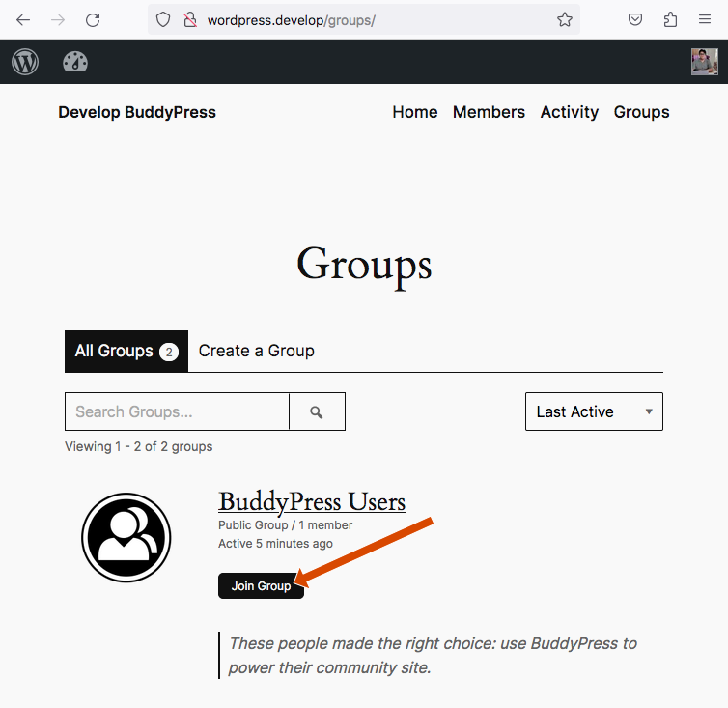Open the Firefox hamburger menu

705,19
